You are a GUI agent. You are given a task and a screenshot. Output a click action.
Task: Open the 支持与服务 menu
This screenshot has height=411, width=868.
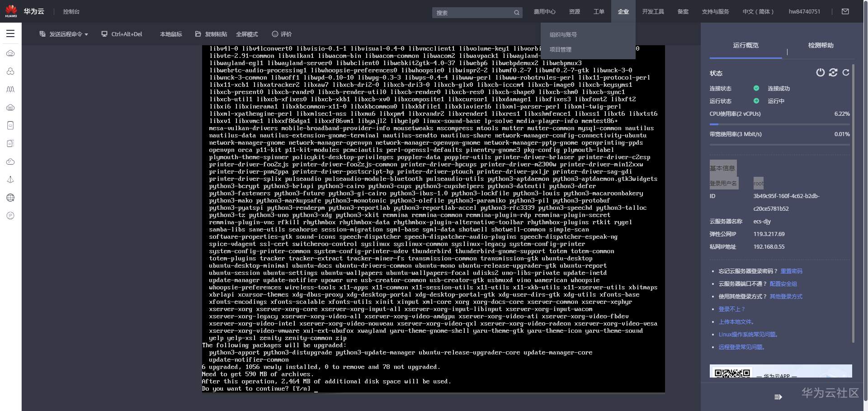(715, 12)
